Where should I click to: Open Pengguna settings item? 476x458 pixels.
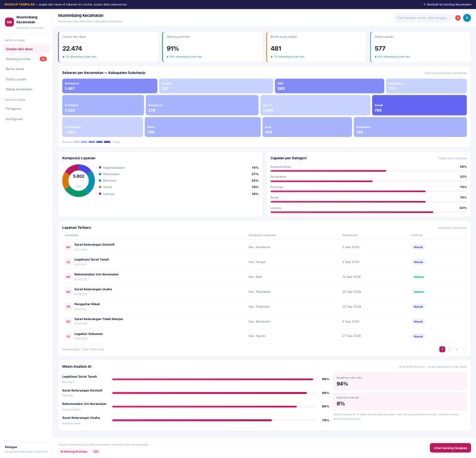26,109
